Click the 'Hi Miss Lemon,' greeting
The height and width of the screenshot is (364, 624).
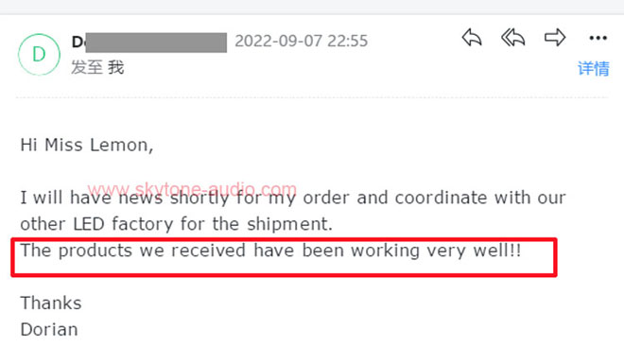click(87, 145)
